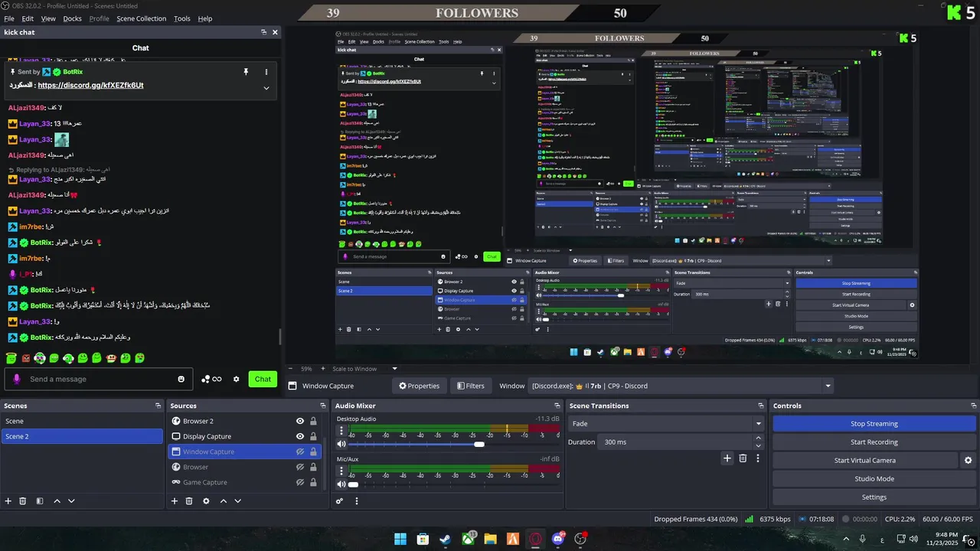Screen dimensions: 980x551
Task: Open Audio Mixer panel options menu
Action: point(356,501)
